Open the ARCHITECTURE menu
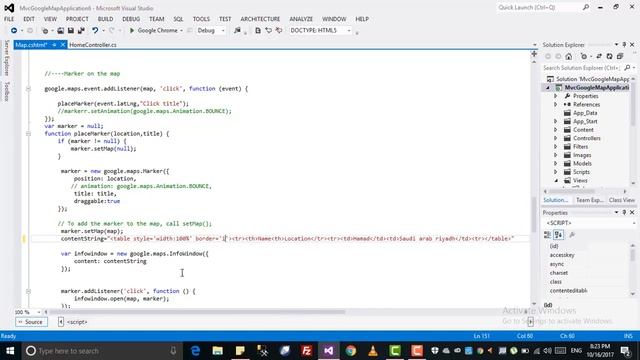This screenshot has height=360, width=640. [x=260, y=19]
